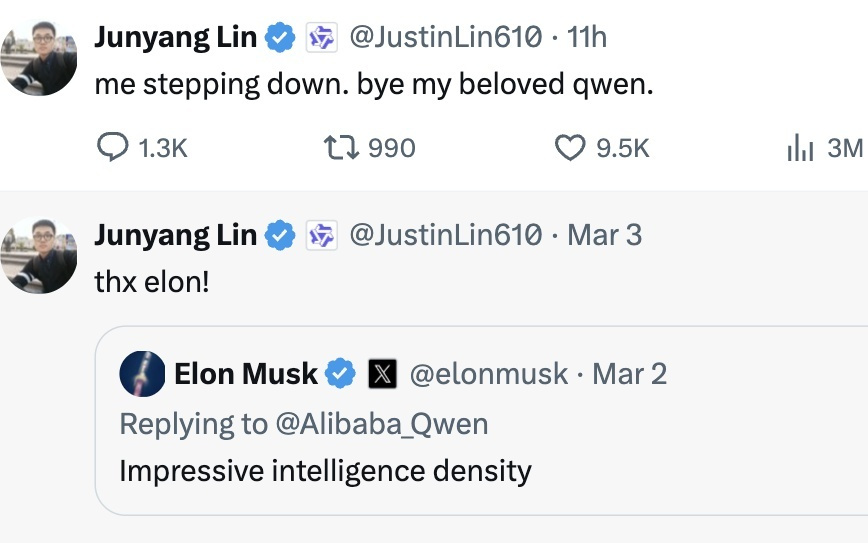This screenshot has height=543, width=868.
Task: Open the @JustinLin610 handle in the first tweet
Action: click(x=444, y=38)
